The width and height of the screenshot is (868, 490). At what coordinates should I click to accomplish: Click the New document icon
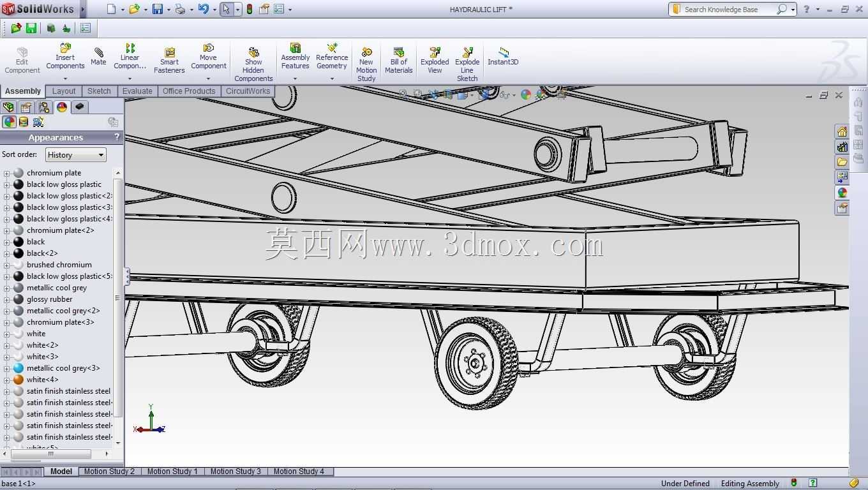(x=112, y=9)
